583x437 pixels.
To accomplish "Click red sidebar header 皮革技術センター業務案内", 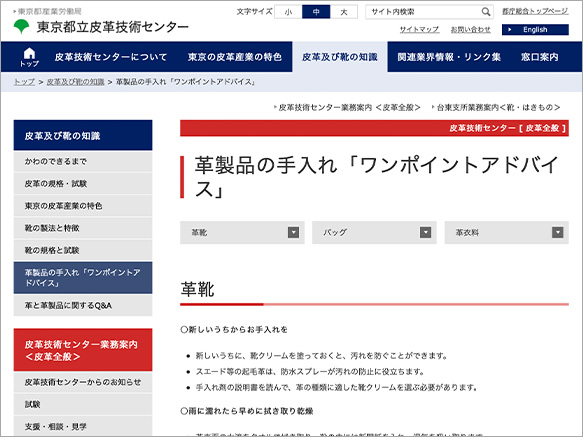I will [x=83, y=350].
